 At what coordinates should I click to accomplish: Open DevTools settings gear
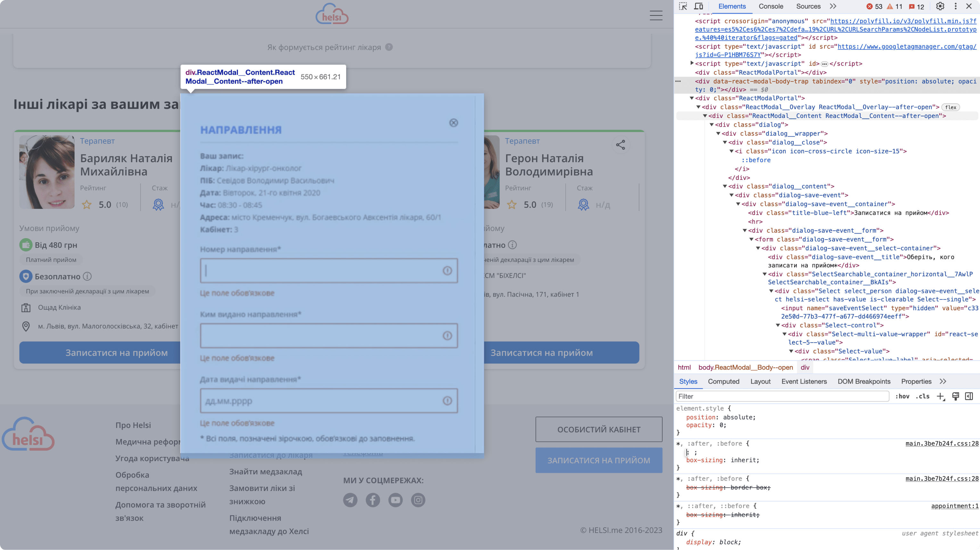click(x=940, y=6)
